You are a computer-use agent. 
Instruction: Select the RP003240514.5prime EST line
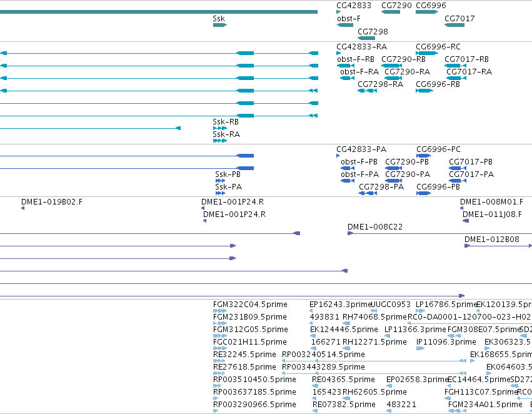(x=374, y=361)
